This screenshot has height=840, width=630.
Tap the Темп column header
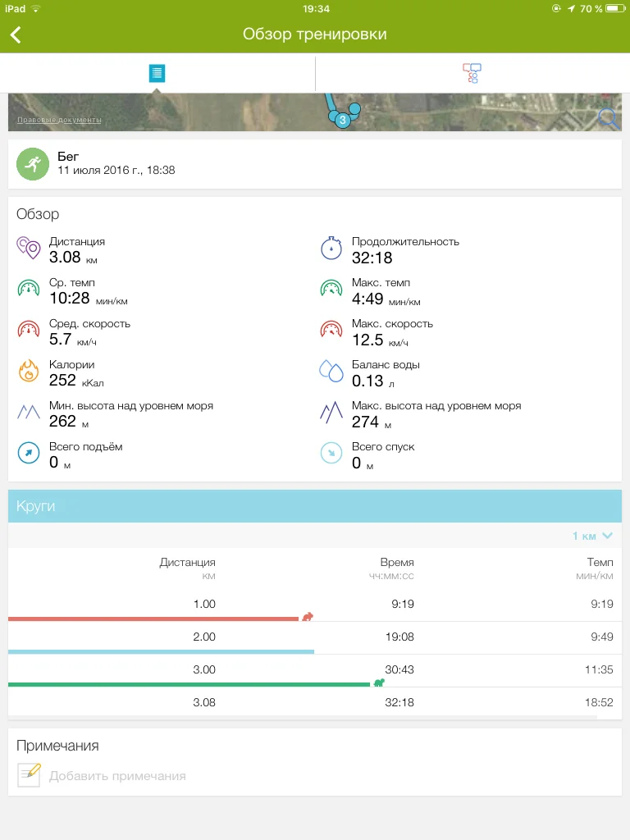tap(600, 563)
